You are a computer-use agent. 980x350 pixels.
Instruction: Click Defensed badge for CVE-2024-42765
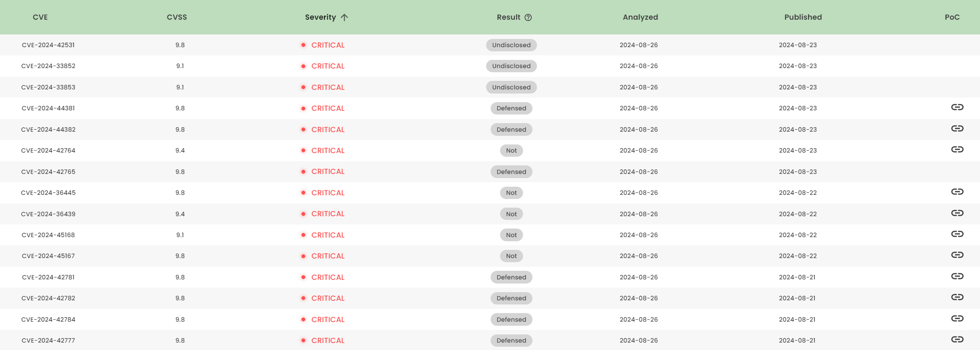[511, 172]
